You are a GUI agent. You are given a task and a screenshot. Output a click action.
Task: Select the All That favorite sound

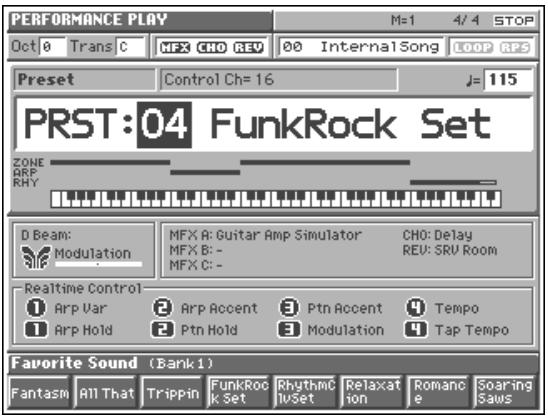tap(106, 393)
